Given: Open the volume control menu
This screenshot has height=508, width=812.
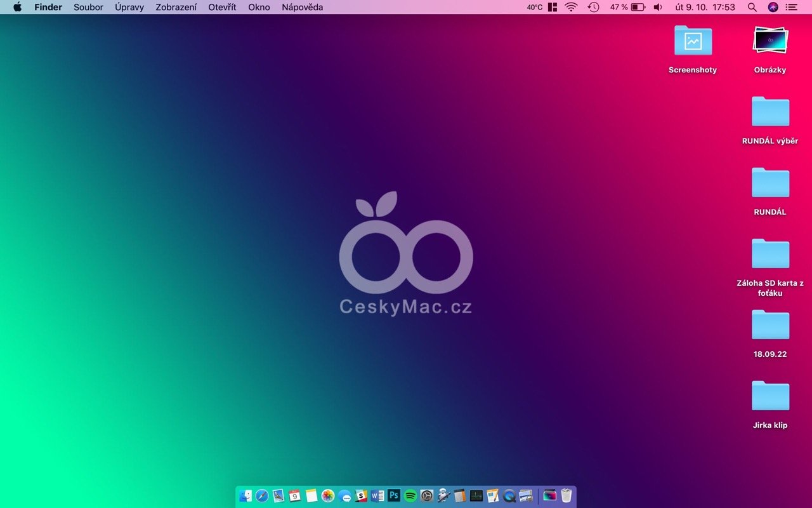Looking at the screenshot, I should pyautogui.click(x=658, y=7).
